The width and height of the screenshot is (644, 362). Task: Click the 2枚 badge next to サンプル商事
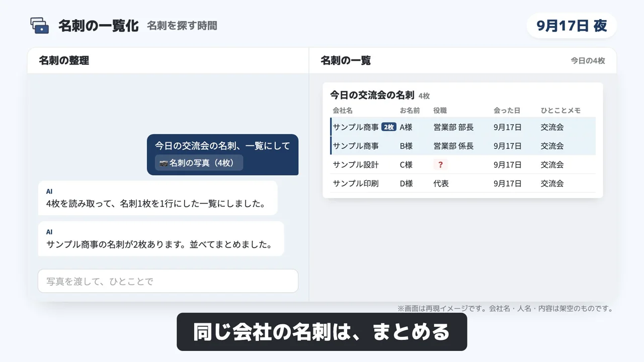pos(389,127)
